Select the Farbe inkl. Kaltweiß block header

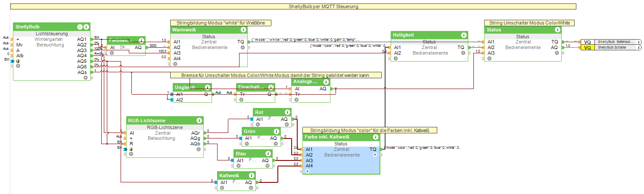pos(341,137)
